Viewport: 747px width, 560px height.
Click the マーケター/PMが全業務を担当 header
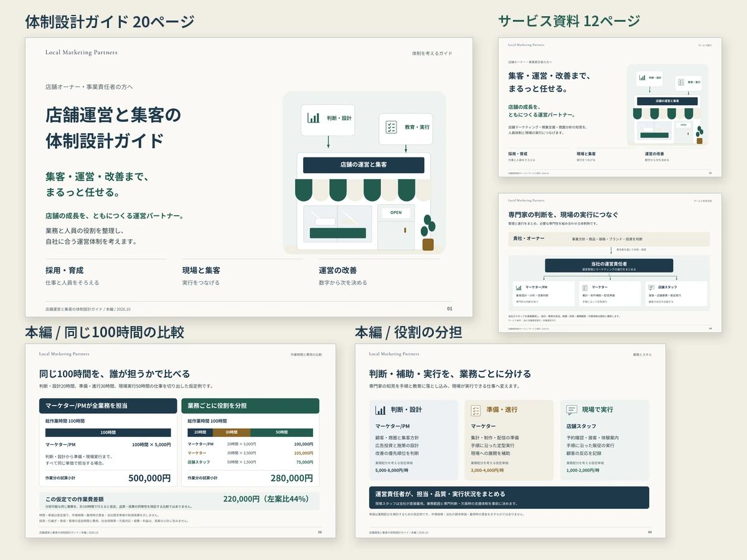[108, 406]
